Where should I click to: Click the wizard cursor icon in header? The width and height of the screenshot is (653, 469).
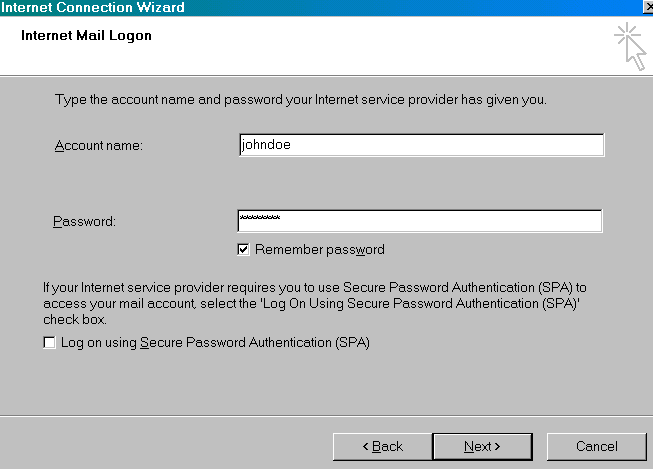coord(630,46)
